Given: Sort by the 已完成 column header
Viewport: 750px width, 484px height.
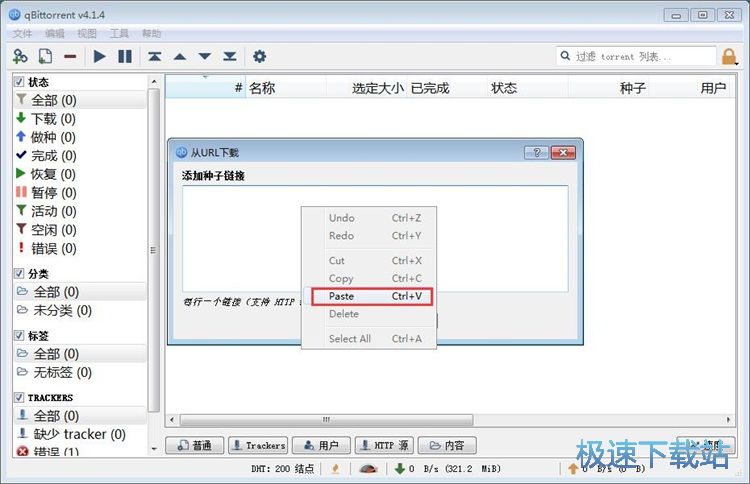Looking at the screenshot, I should click(447, 88).
